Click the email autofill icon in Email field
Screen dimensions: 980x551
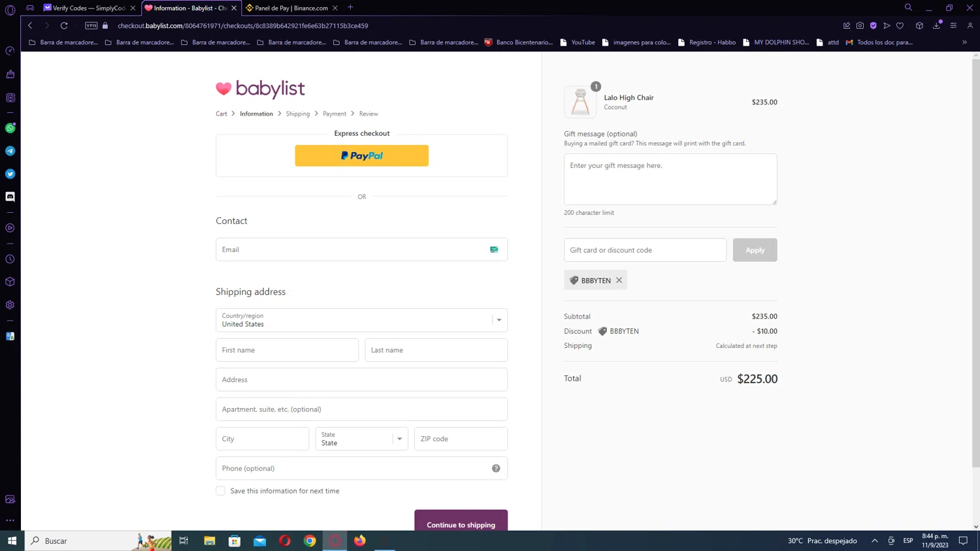click(494, 249)
